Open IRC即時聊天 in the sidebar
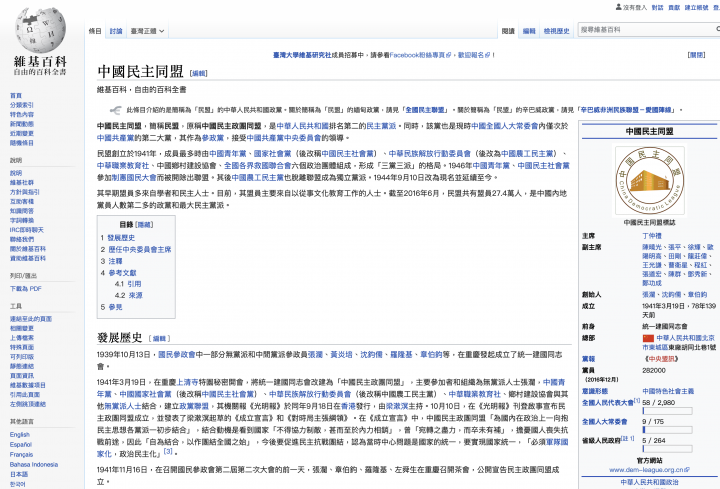 (27, 230)
